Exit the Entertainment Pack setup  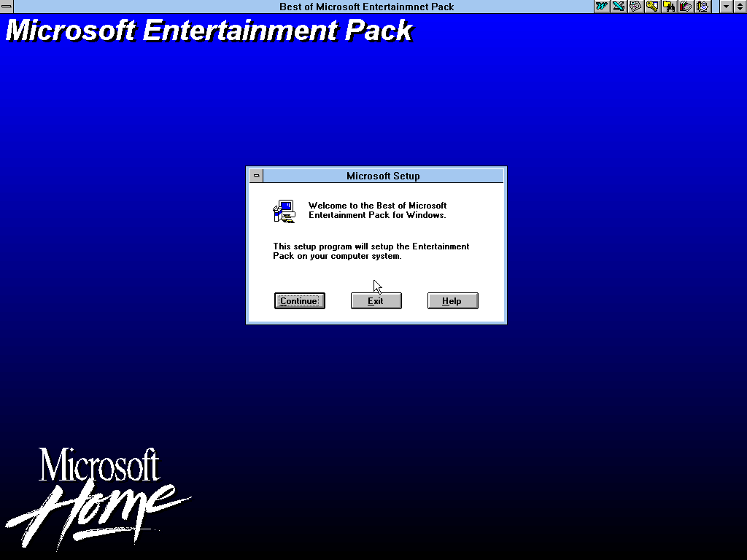click(376, 301)
